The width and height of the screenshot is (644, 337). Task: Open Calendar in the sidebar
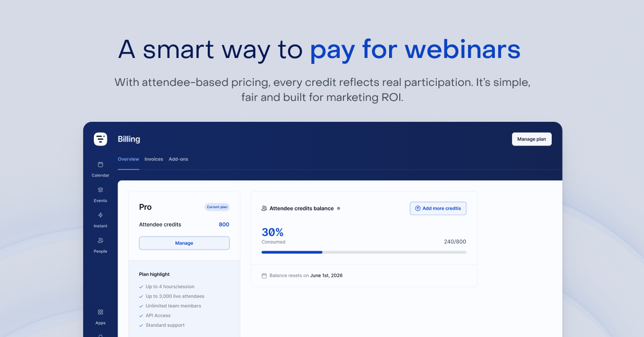[x=100, y=169]
